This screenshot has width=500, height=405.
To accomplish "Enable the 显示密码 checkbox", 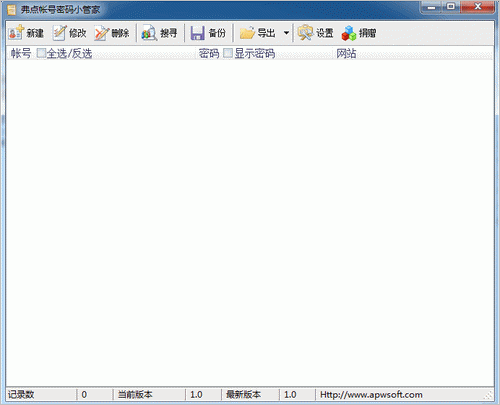I will coord(228,53).
